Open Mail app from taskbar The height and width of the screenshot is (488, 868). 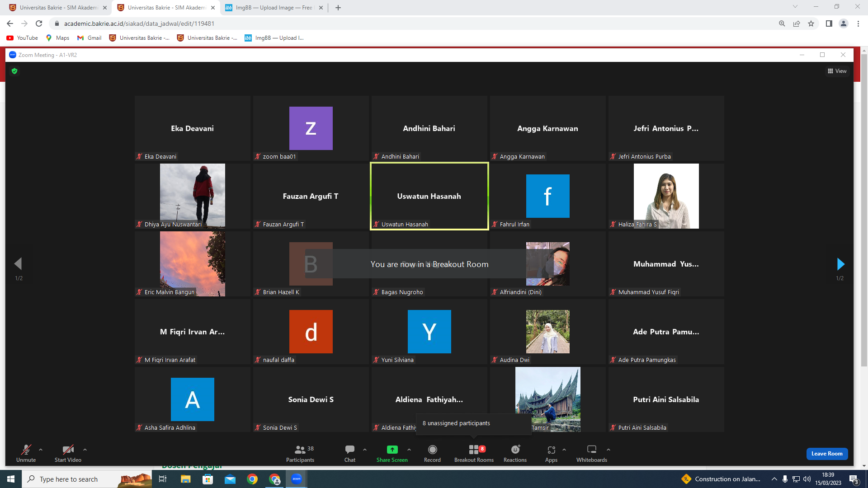pyautogui.click(x=230, y=479)
